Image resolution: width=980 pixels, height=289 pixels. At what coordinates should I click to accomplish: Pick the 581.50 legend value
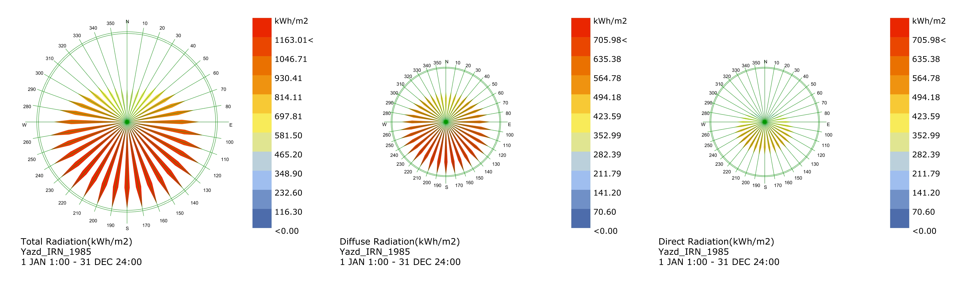[288, 136]
